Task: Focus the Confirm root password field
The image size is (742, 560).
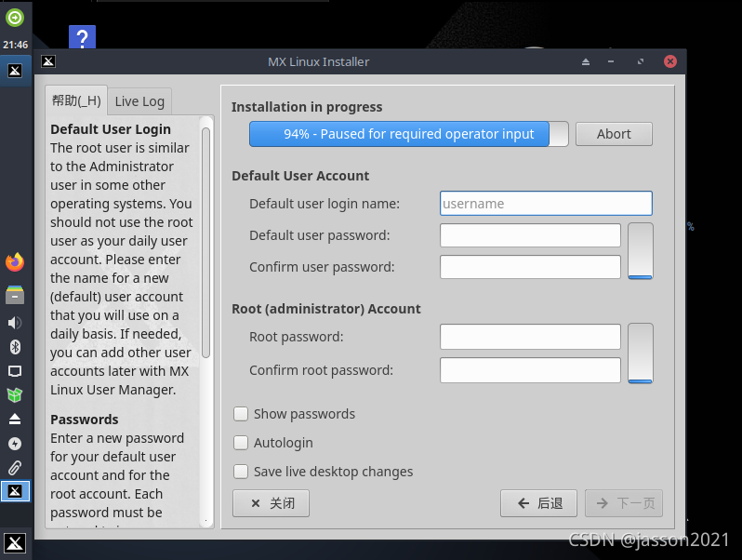Action: coord(530,370)
